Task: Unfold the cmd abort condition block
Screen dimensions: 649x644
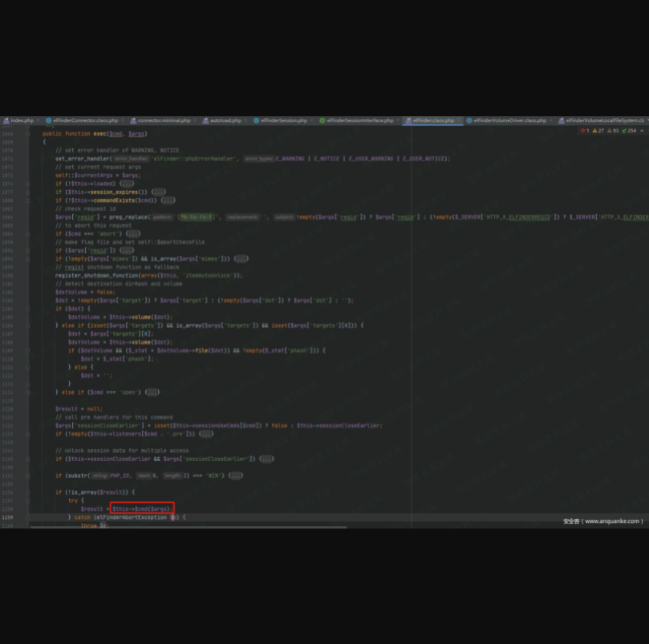Action: tap(132, 233)
